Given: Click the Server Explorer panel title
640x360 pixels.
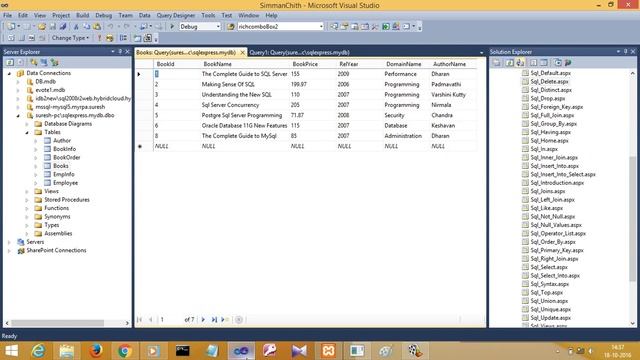Looking at the screenshot, I should coord(22,52).
